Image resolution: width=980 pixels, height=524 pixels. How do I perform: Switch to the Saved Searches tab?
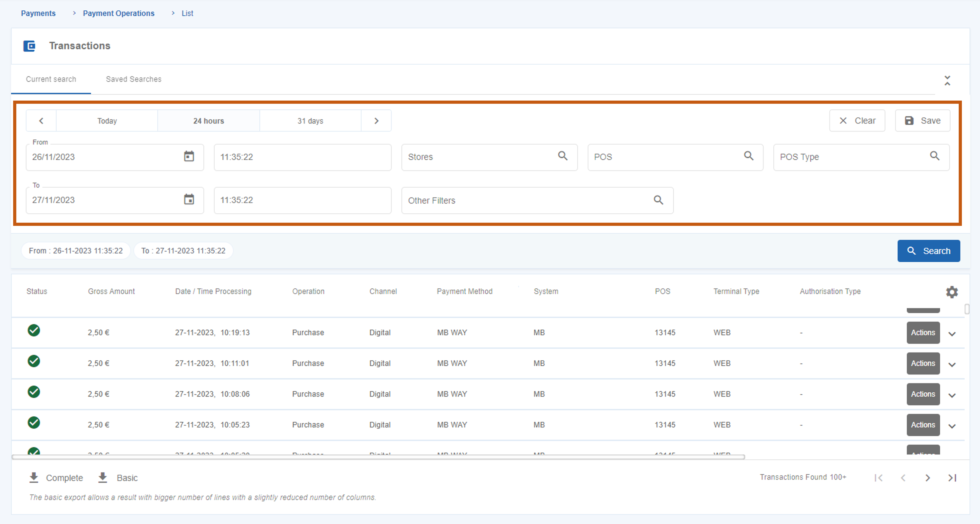pos(133,79)
